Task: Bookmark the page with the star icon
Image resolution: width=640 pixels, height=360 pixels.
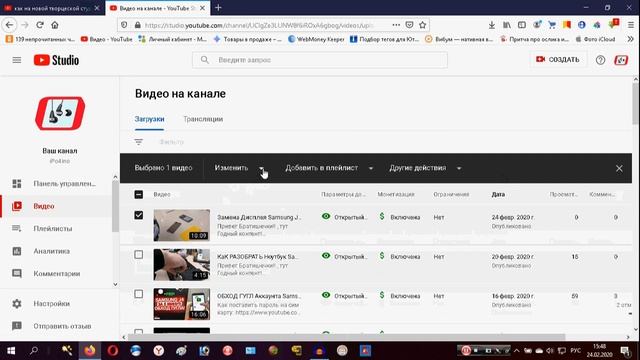Action: [x=422, y=25]
